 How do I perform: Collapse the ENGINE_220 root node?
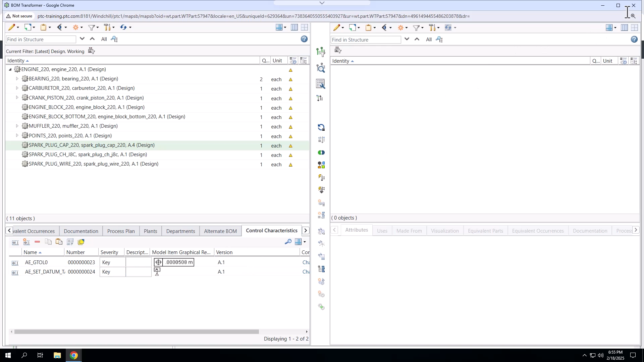[x=10, y=69]
